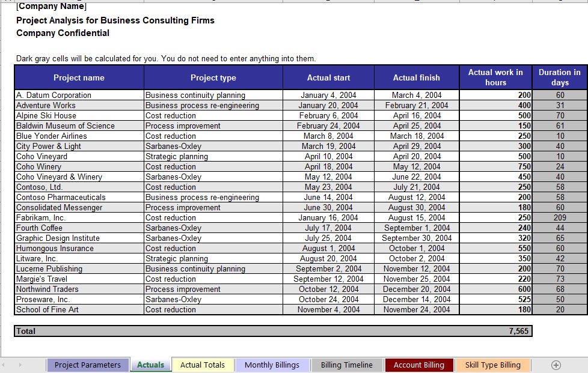Select the Actual finish column header
588x373 pixels.
tap(417, 77)
